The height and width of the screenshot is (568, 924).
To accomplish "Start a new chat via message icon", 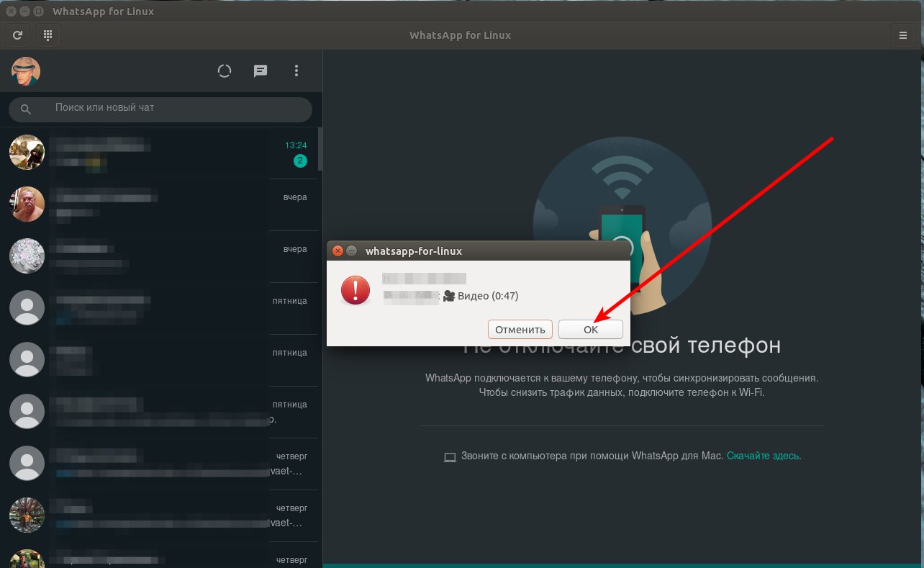I will tap(261, 71).
